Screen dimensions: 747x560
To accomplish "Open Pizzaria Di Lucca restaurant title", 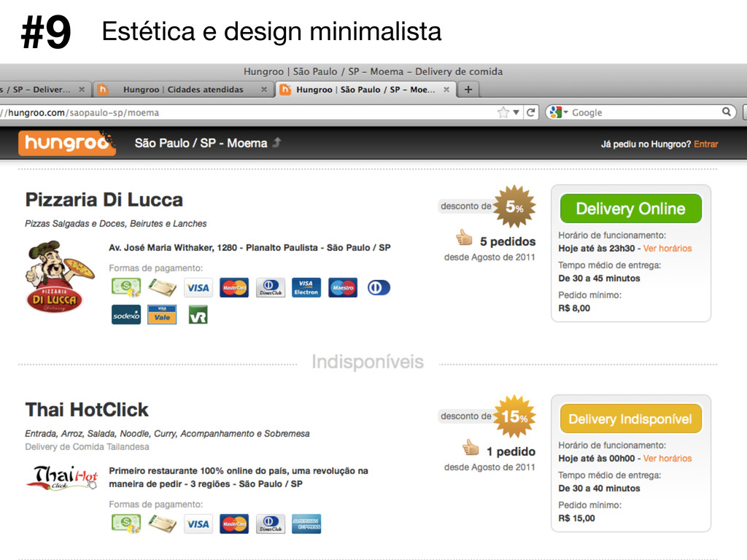I will [x=104, y=200].
